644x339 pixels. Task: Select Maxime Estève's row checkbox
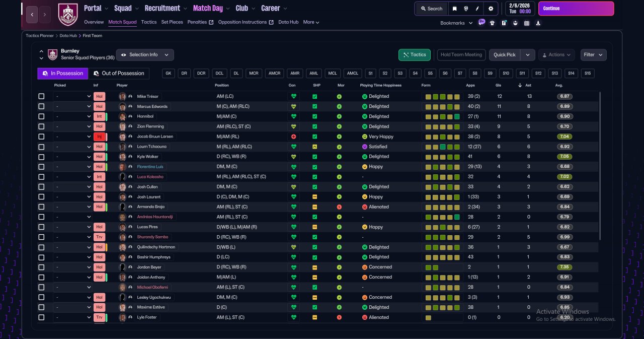coord(41,307)
